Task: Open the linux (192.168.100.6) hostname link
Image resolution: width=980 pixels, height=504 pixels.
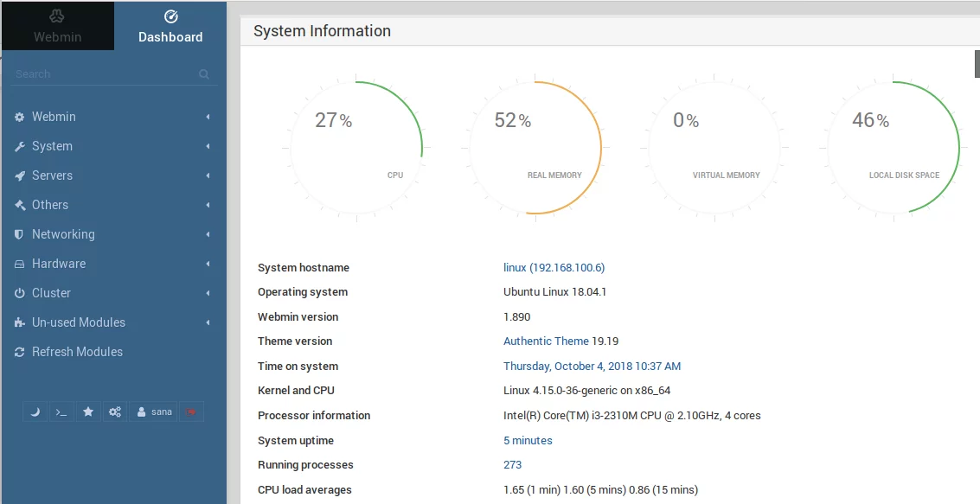Action: [554, 268]
